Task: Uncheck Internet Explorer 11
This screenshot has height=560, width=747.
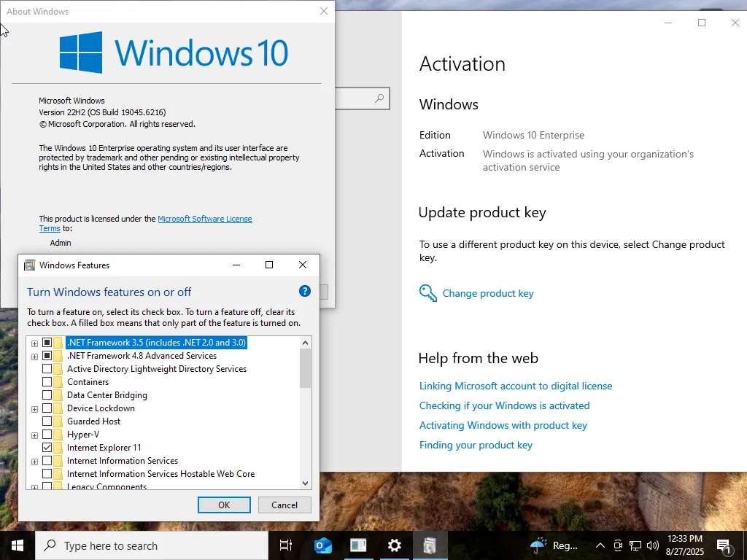Action: pyautogui.click(x=47, y=448)
